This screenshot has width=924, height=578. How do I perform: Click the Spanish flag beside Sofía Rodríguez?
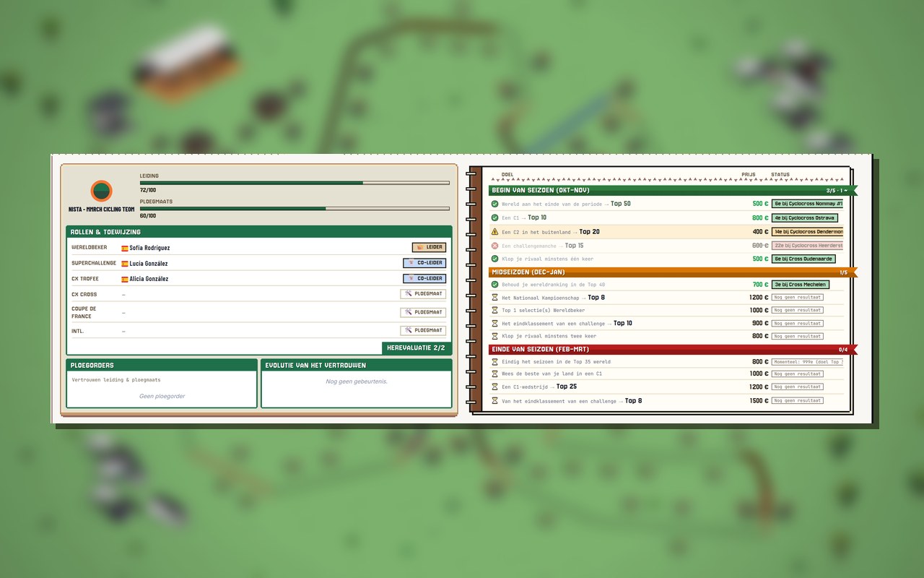pyautogui.click(x=125, y=248)
